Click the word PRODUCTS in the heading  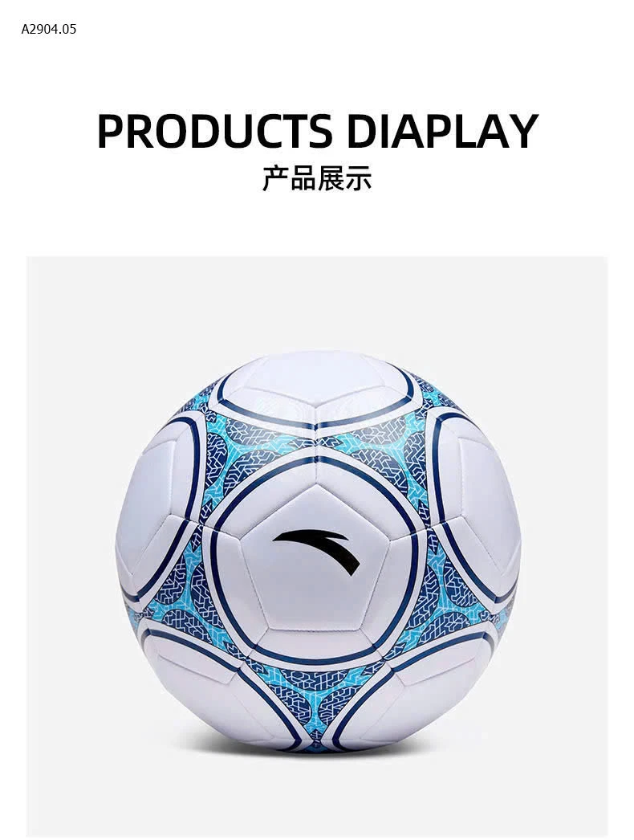coord(214,131)
